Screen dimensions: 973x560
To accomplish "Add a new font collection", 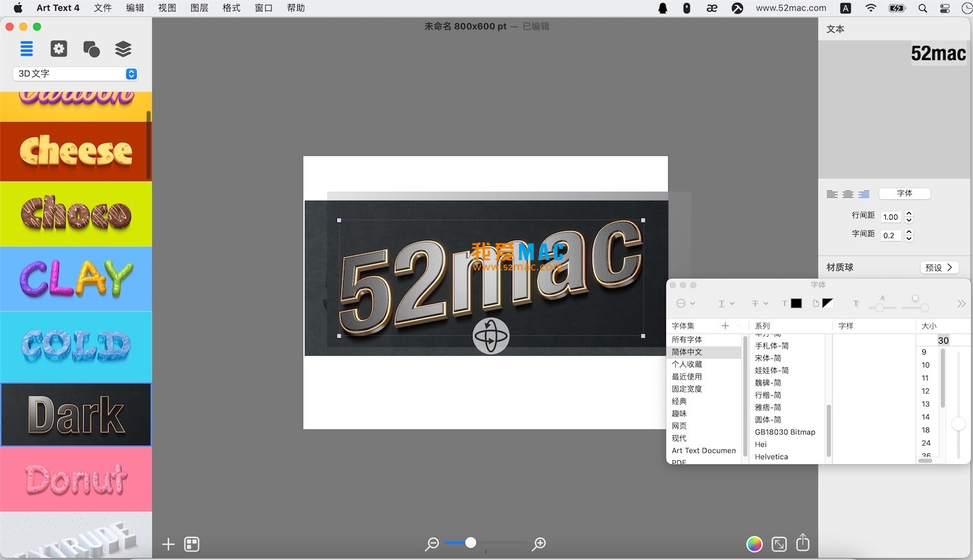I will pos(725,326).
